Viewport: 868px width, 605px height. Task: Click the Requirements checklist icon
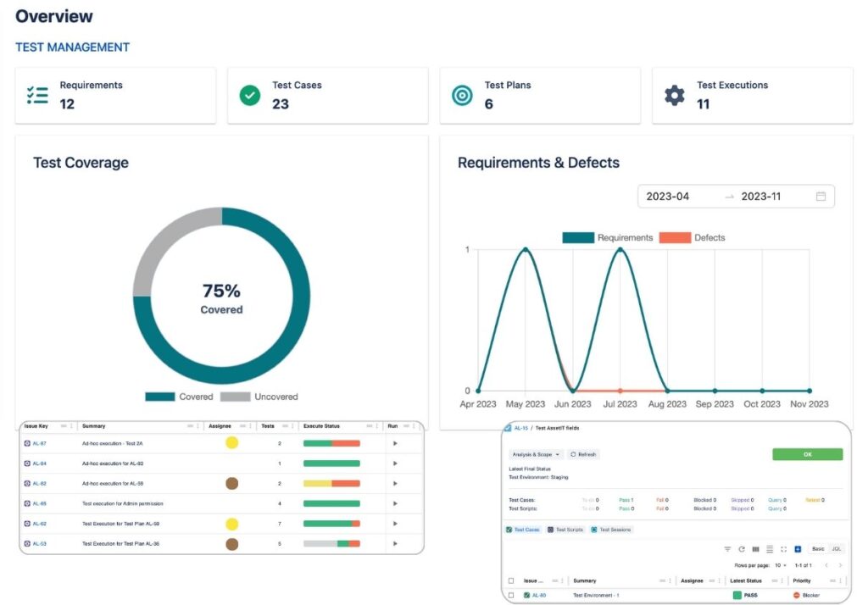pyautogui.click(x=37, y=95)
